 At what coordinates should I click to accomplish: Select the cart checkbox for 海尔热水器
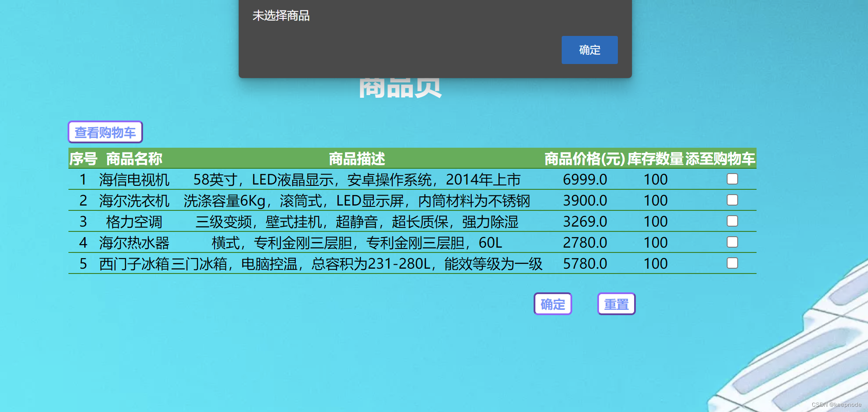732,242
